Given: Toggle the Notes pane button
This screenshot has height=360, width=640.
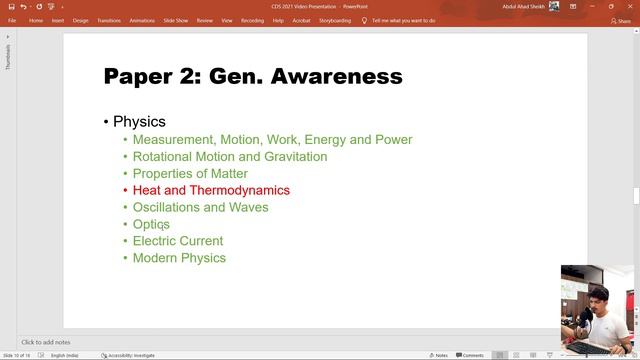Looking at the screenshot, I should [x=438, y=356].
